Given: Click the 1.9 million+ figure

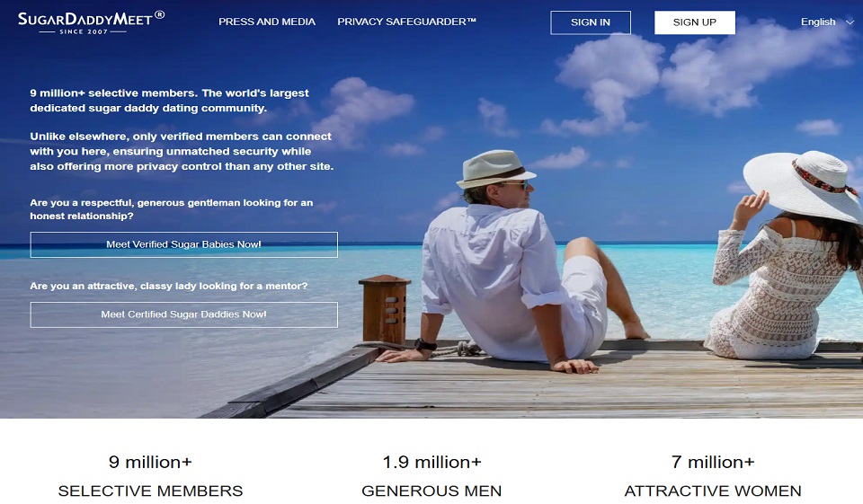Looking at the screenshot, I should (432, 462).
